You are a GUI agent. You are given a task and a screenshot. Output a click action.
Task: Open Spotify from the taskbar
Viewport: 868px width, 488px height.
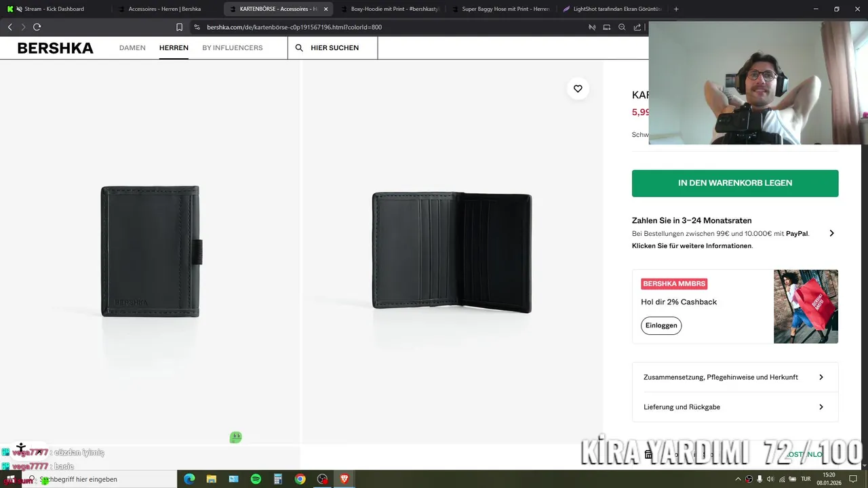click(x=256, y=479)
